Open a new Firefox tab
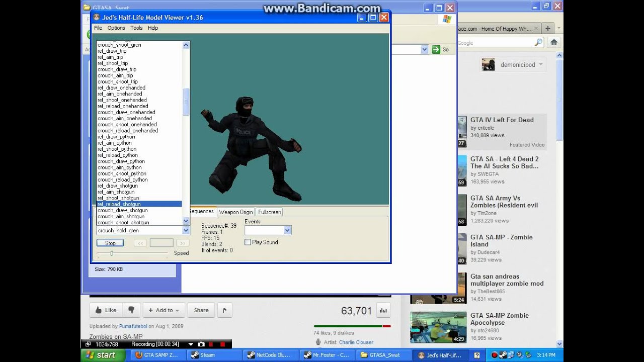Image resolution: width=644 pixels, height=362 pixels. tap(548, 28)
